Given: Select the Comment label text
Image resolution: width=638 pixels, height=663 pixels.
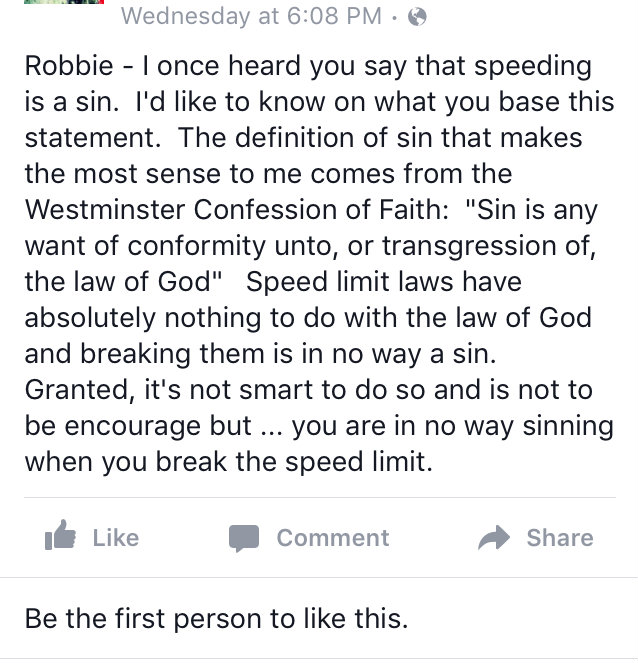Looking at the screenshot, I should point(333,538).
